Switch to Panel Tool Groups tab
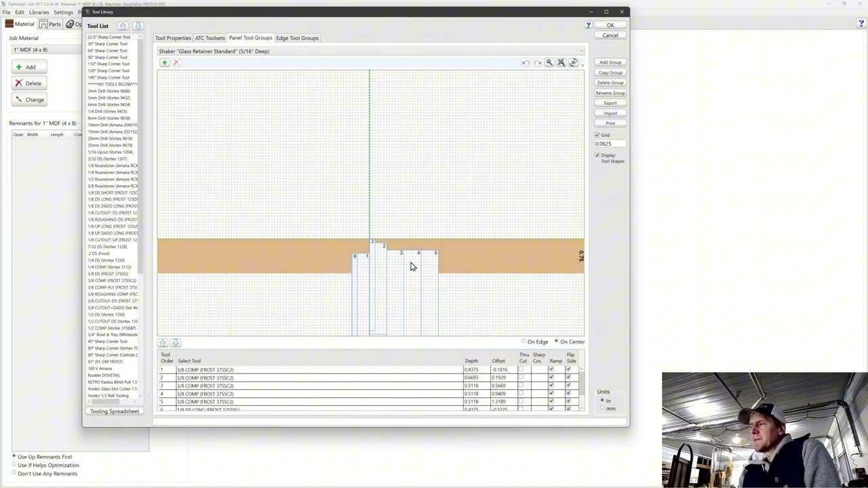The width and height of the screenshot is (868, 488). pos(250,38)
